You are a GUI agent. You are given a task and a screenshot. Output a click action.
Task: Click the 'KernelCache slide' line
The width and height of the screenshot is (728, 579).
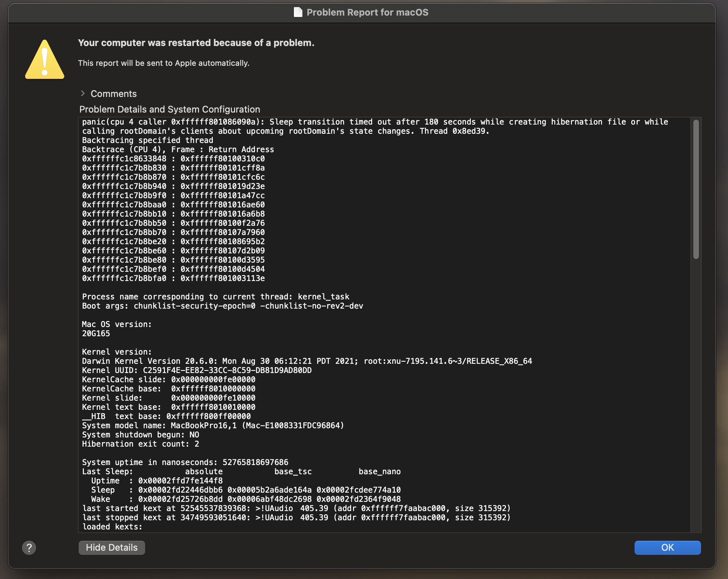pos(169,379)
